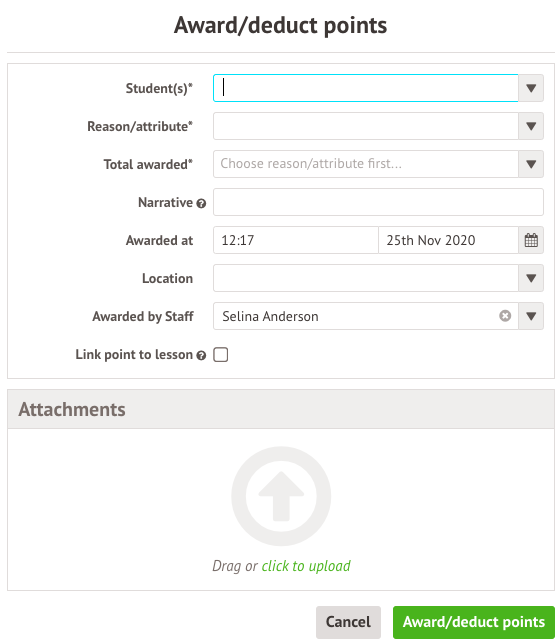Open the calendar date picker icon
This screenshot has width=560, height=644.
(x=531, y=240)
